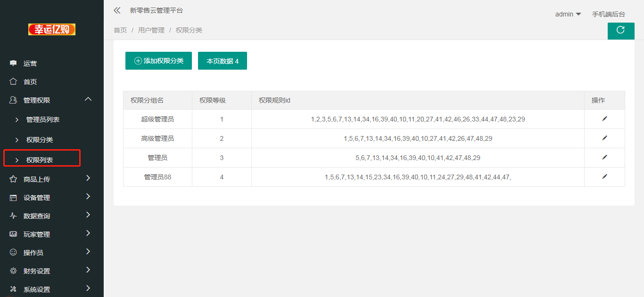Image resolution: width=644 pixels, height=297 pixels.
Task: Select 管理员列表 in sidebar submenu
Action: coord(43,120)
